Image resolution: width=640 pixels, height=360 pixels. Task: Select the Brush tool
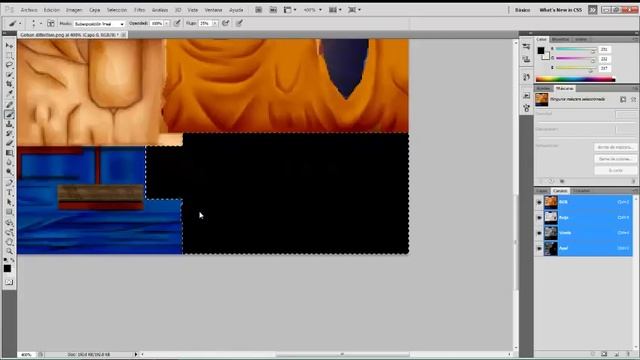tap(9, 115)
